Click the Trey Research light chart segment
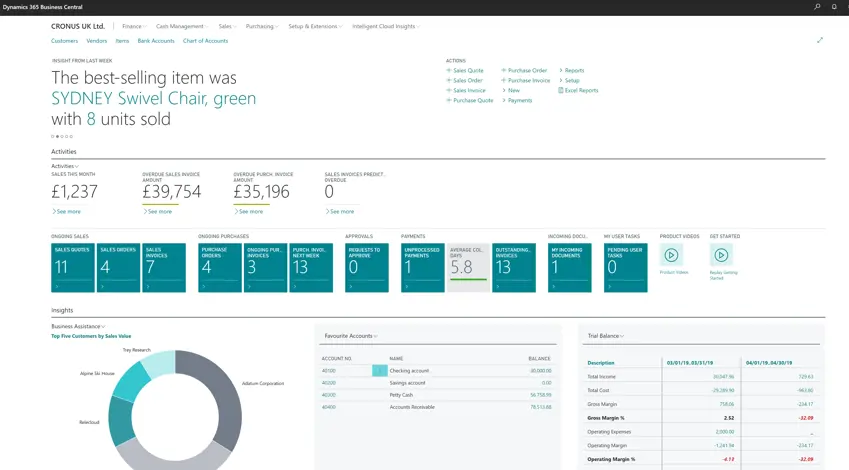Screen dimensions: 849x470 click(160, 364)
